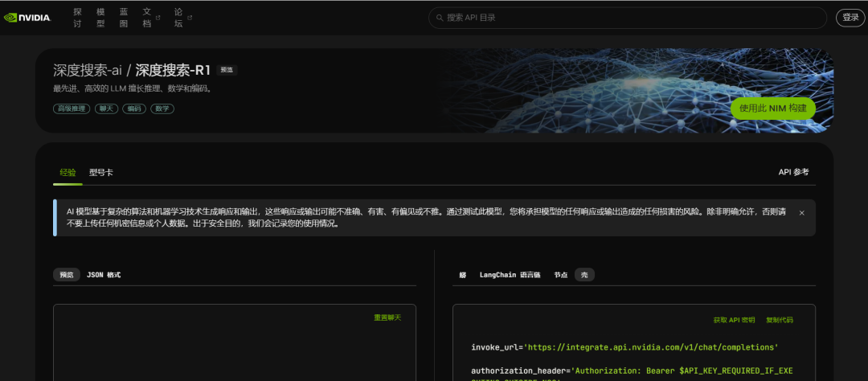Click 获取 API 密钥 link
This screenshot has height=381, width=868.
click(734, 320)
